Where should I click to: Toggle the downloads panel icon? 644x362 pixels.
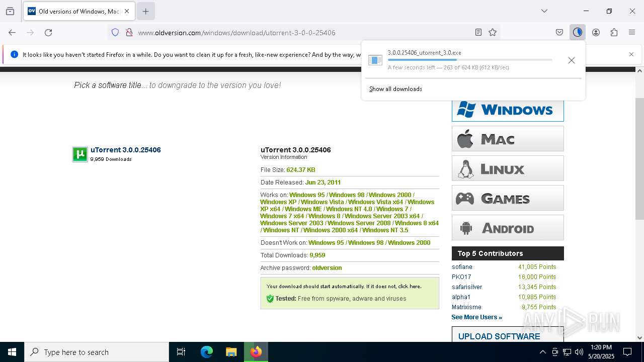click(578, 32)
